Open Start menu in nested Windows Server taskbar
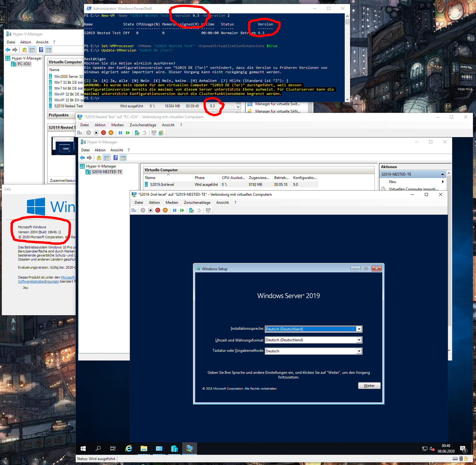 point(83,449)
